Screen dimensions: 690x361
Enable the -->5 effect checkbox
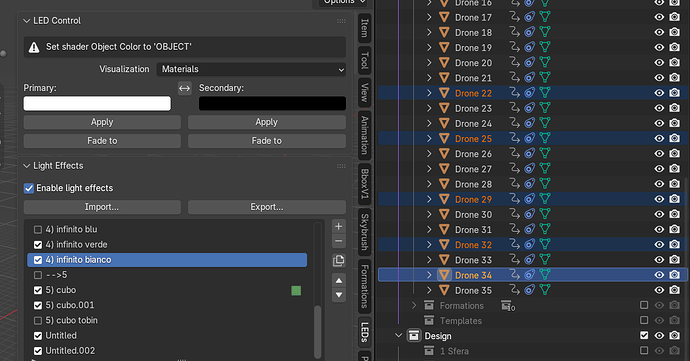coord(38,275)
